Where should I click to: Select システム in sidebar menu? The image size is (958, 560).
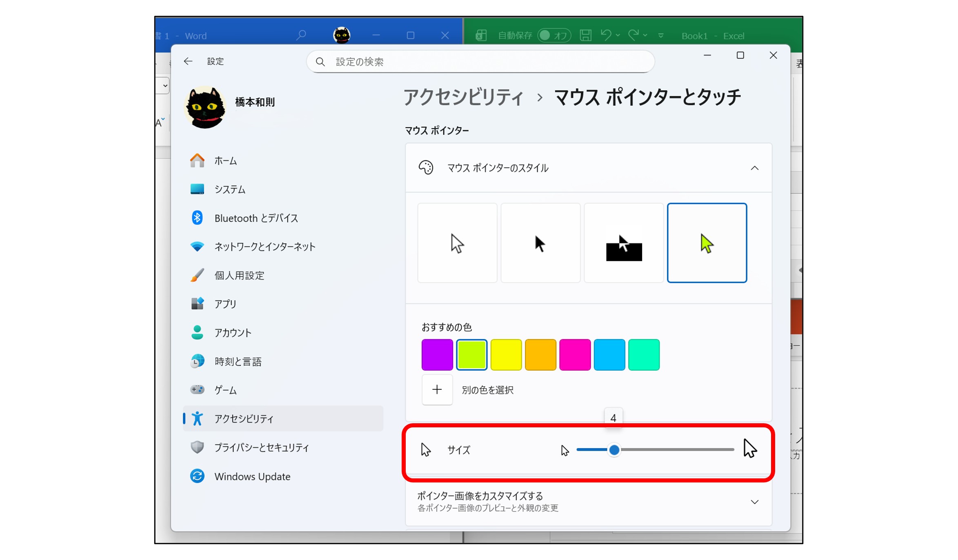[229, 189]
